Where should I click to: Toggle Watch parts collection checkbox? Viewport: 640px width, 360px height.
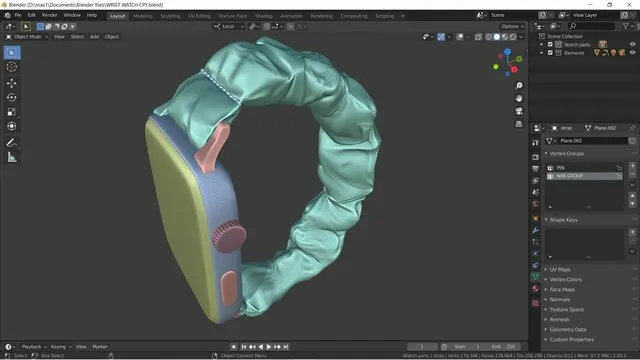tap(550, 44)
